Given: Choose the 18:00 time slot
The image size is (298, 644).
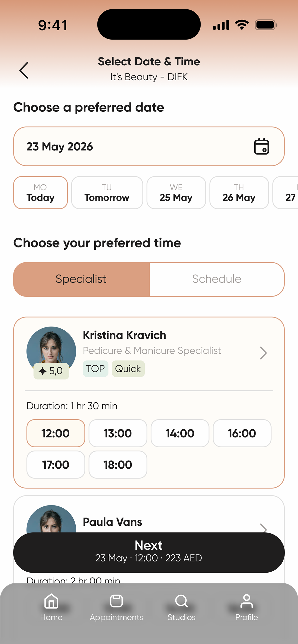Looking at the screenshot, I should 118,465.
